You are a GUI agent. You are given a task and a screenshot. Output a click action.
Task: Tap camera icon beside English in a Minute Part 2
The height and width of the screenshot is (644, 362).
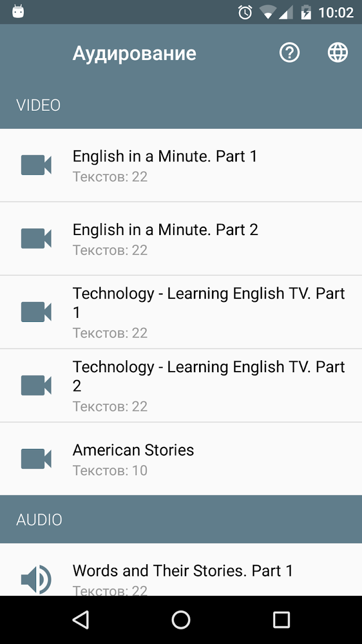coord(36,238)
